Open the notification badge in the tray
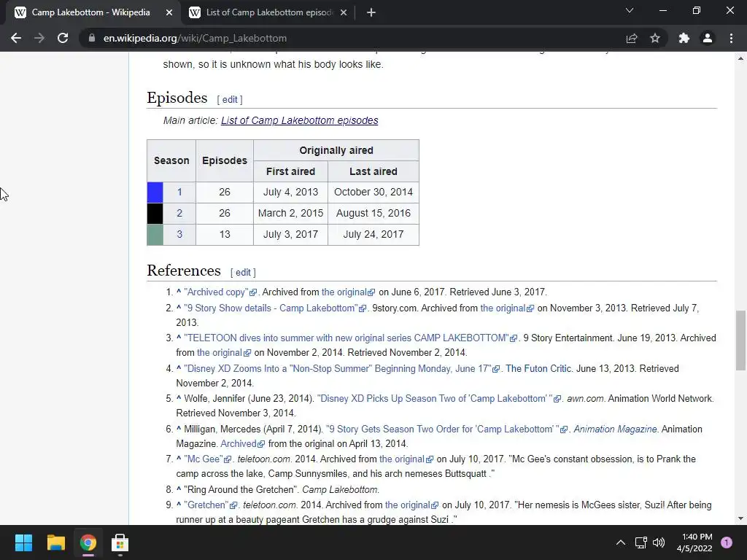The height and width of the screenshot is (560, 747). pos(727,542)
